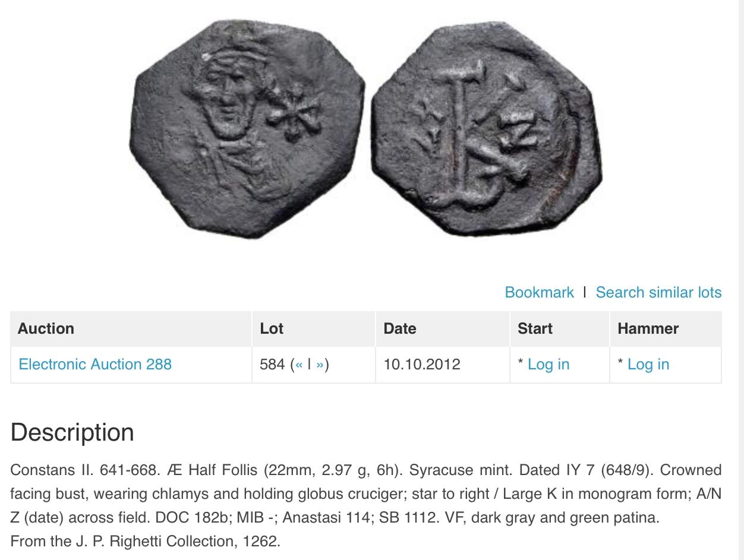Click the coin reverse K monogram image

coord(487,129)
